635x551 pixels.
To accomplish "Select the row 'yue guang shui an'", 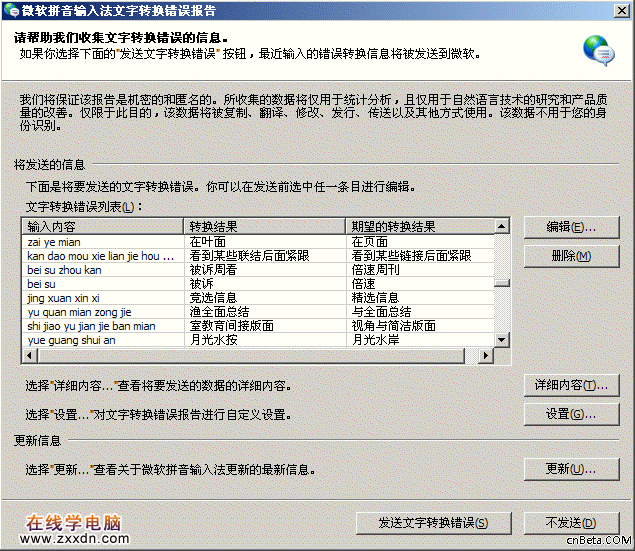I will (x=258, y=340).
